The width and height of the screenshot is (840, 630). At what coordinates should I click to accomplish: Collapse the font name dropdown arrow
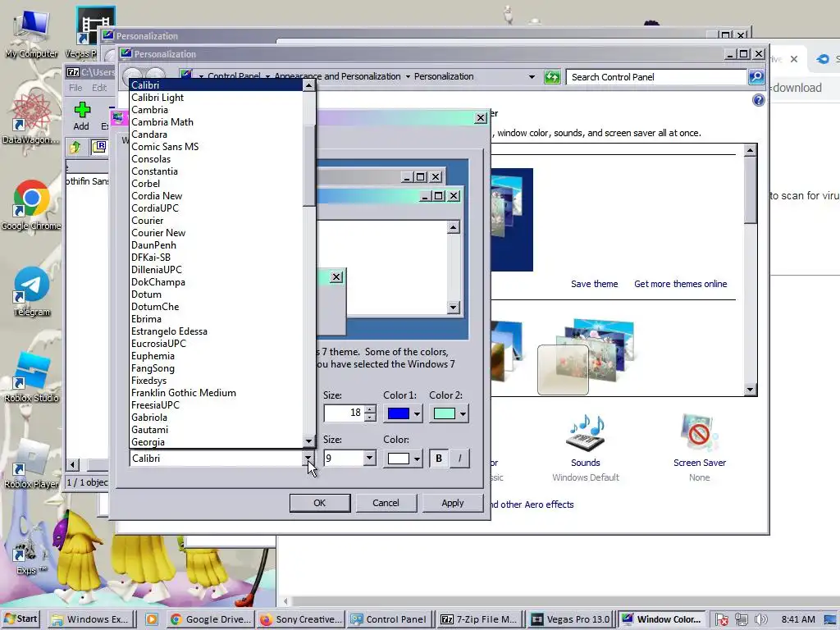coord(308,459)
